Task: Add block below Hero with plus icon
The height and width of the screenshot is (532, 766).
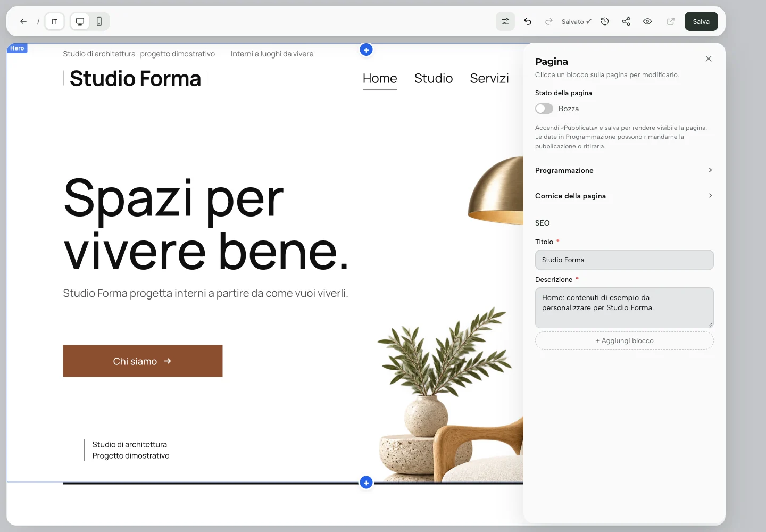Action: (366, 483)
